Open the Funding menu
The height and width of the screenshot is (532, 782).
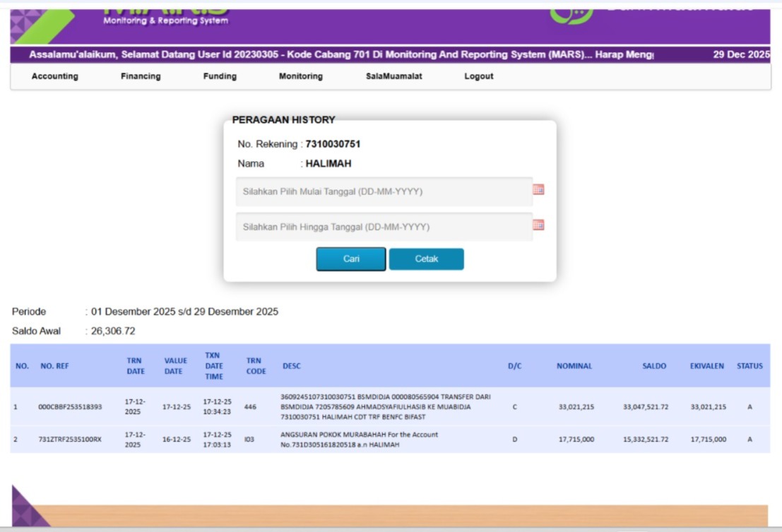(220, 77)
